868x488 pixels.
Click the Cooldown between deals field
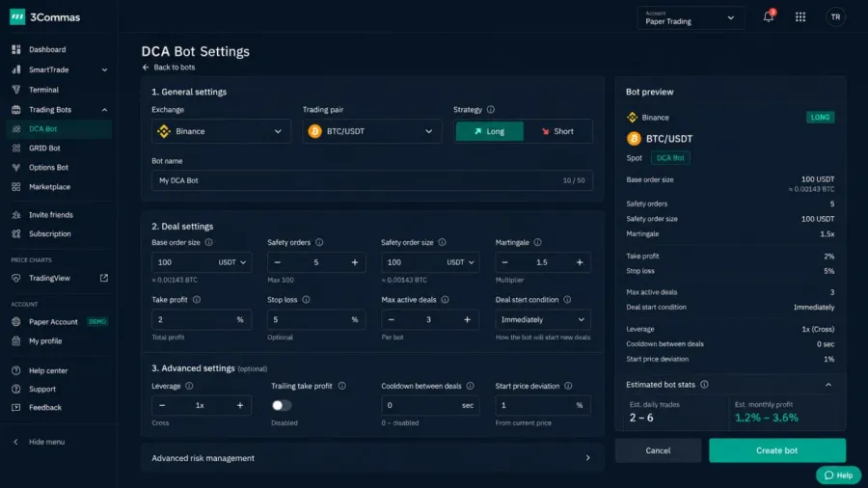click(430, 405)
